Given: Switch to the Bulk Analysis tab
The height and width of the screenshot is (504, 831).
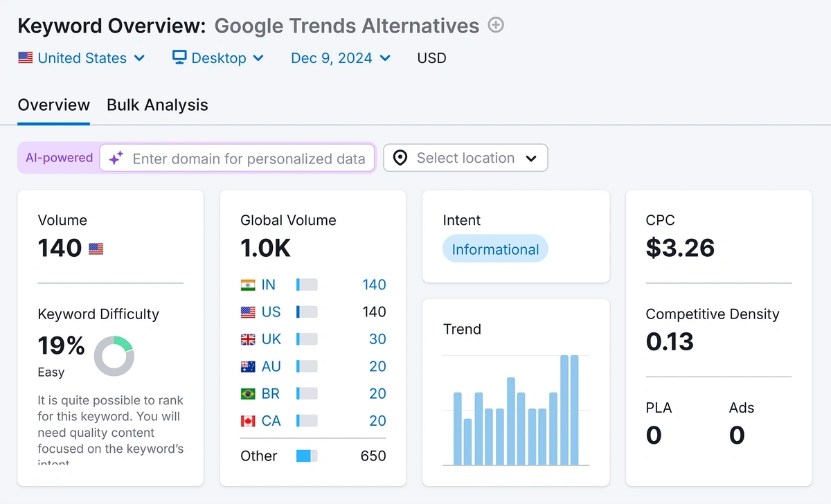Looking at the screenshot, I should click(x=157, y=105).
